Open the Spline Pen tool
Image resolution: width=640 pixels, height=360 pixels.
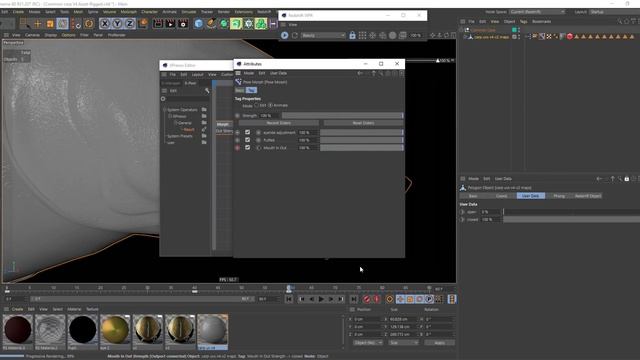click(211, 24)
